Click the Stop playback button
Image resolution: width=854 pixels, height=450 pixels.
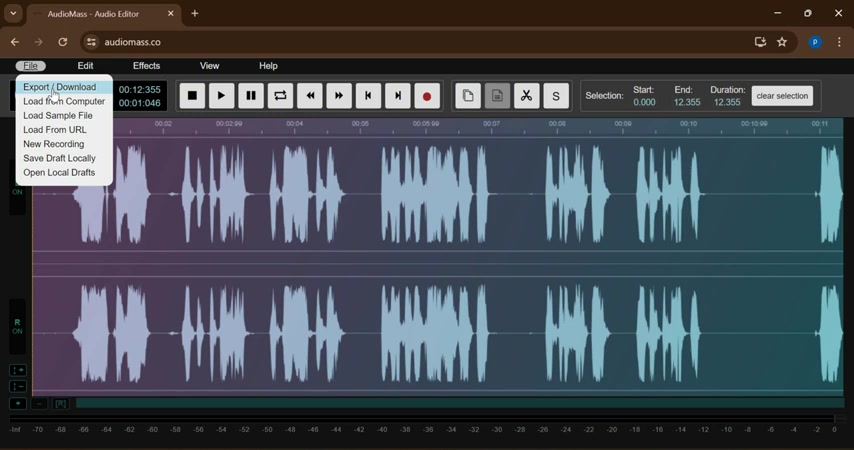pyautogui.click(x=192, y=96)
